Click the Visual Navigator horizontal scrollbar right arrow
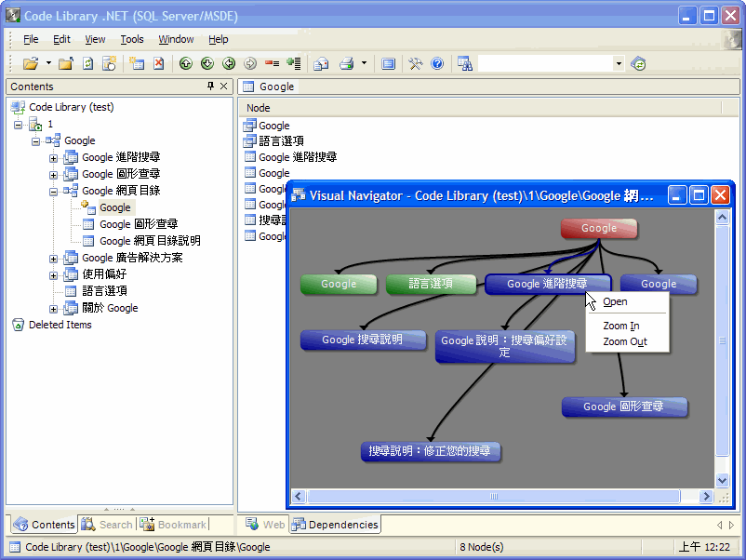 tap(706, 496)
